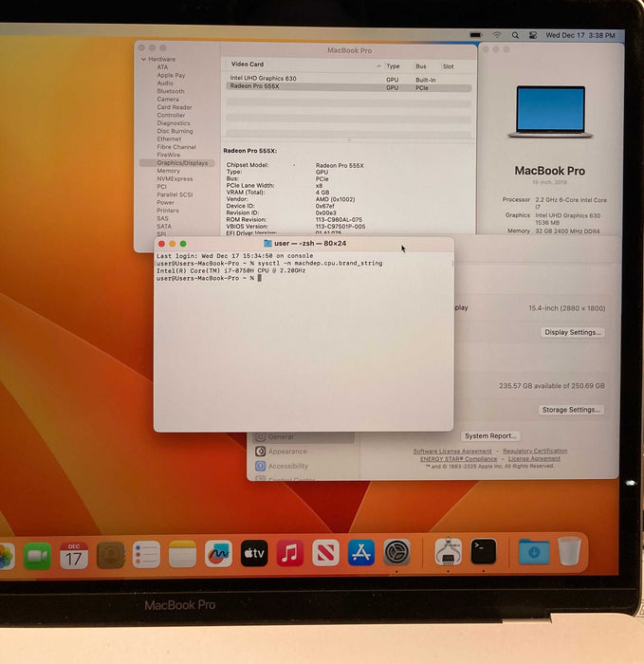Sort by the Bus column header

[x=421, y=66]
